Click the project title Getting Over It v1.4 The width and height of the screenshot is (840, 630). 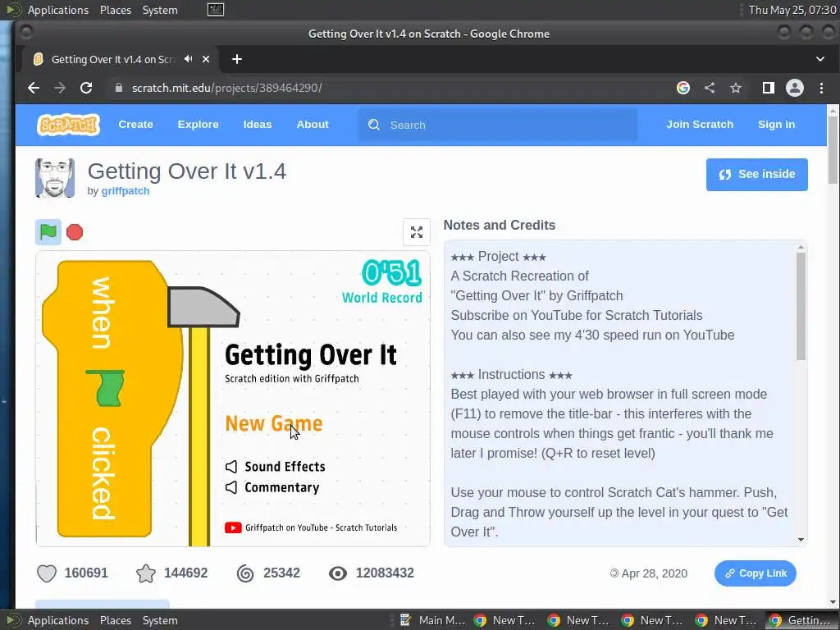pyautogui.click(x=186, y=171)
